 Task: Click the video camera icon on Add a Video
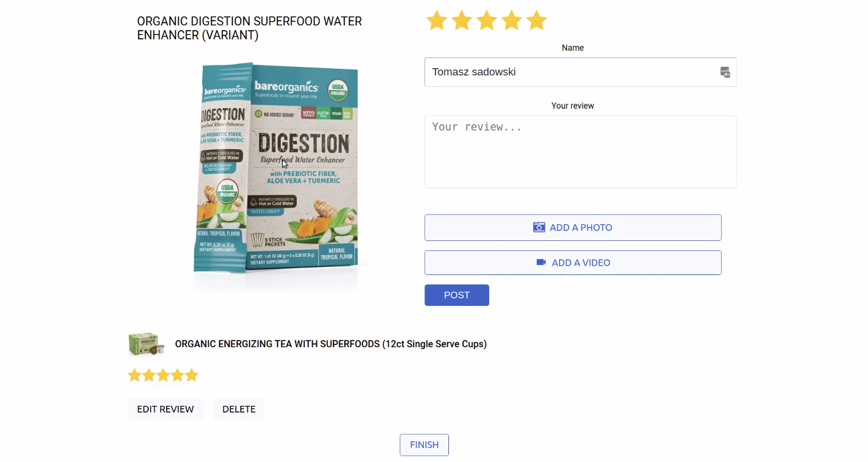point(541,262)
